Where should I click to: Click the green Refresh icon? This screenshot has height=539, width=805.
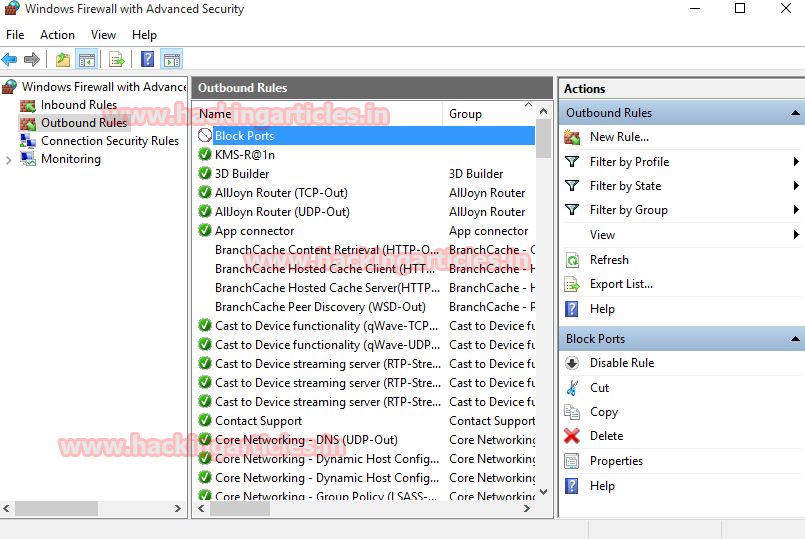point(572,260)
